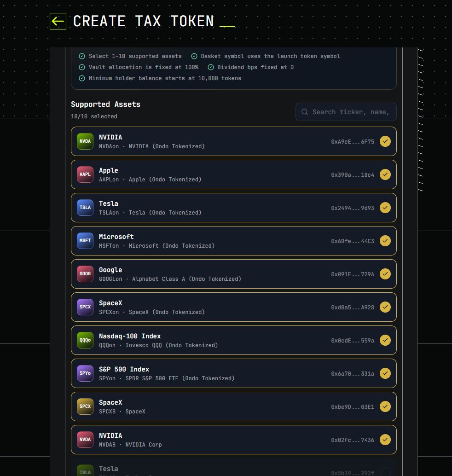452x476 pixels.
Task: Click 'NVDAB · NVIDIA Corp' subtitle
Action: [130, 444]
